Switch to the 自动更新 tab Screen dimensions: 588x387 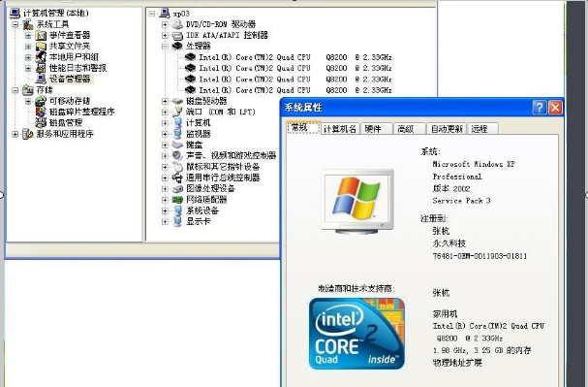click(447, 129)
